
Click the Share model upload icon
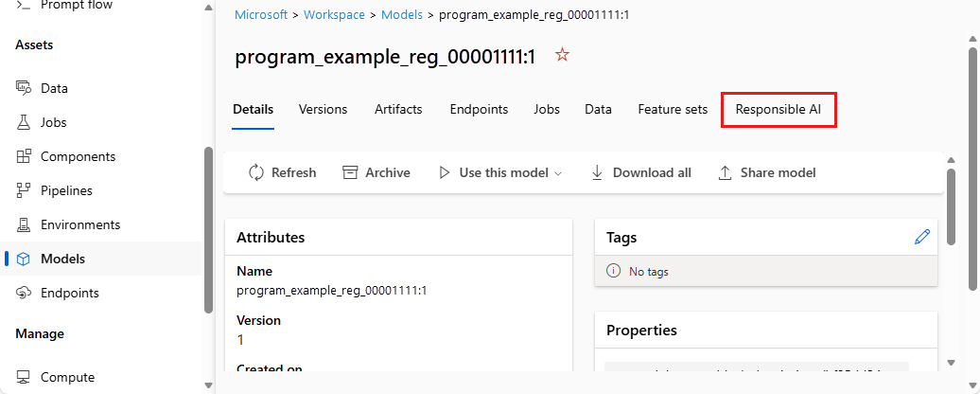725,172
